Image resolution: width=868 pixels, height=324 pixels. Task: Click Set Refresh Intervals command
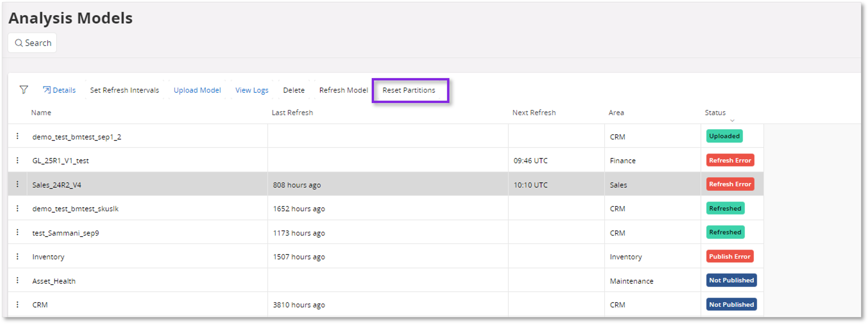pyautogui.click(x=124, y=90)
